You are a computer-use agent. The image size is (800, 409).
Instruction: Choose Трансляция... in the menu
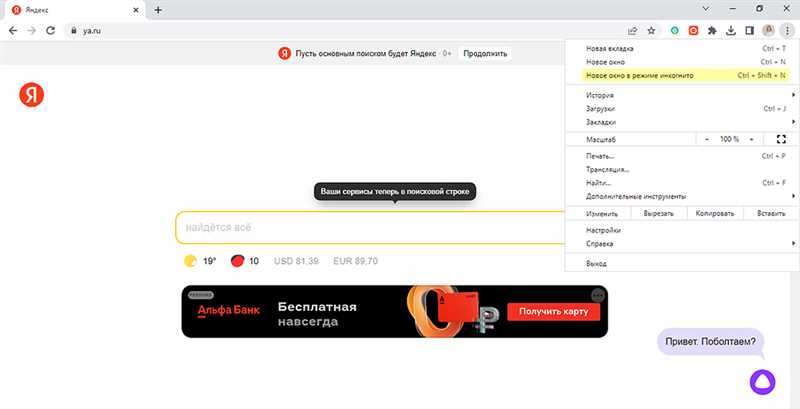[683, 169]
